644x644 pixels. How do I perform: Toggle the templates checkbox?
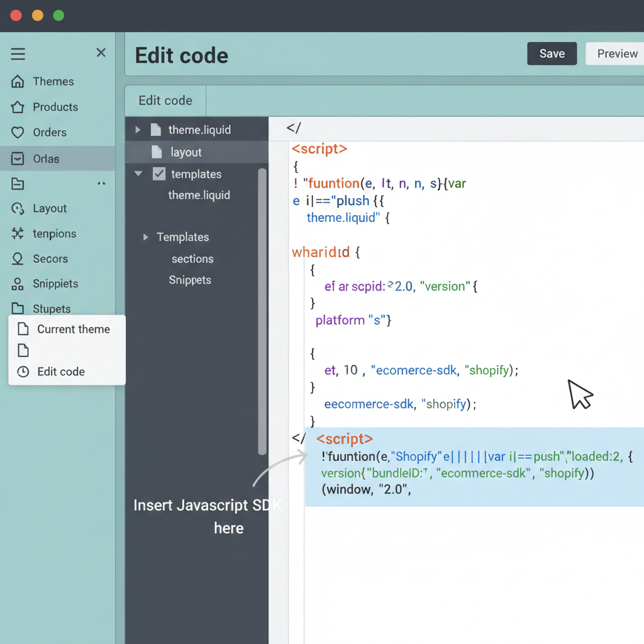158,174
